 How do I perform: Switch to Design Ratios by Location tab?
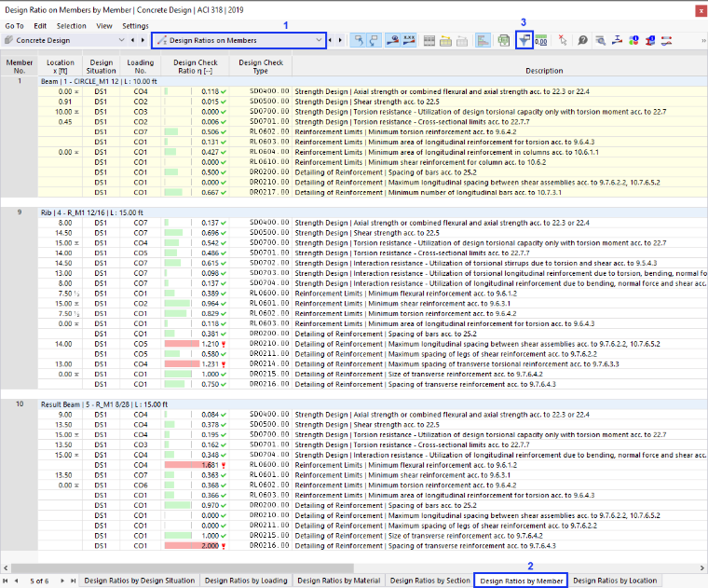click(x=615, y=581)
